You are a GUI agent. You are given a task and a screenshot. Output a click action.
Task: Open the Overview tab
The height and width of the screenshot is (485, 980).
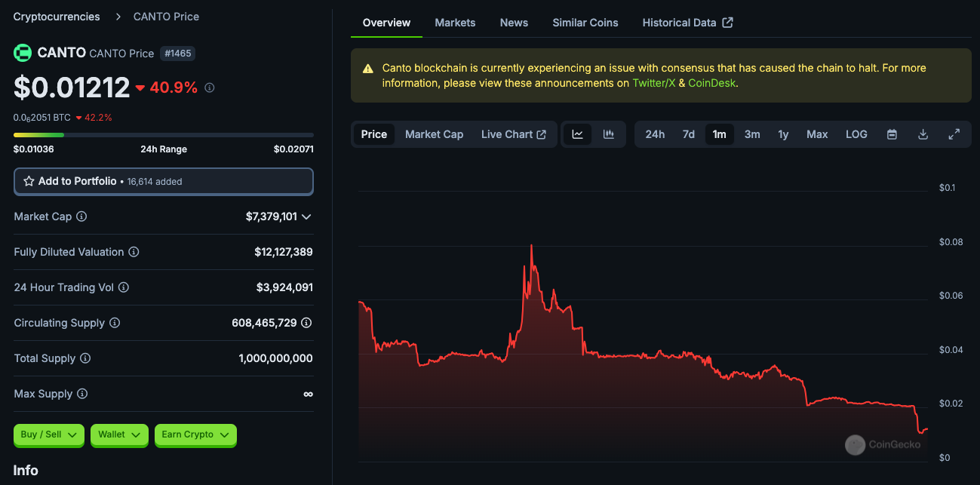tap(386, 23)
